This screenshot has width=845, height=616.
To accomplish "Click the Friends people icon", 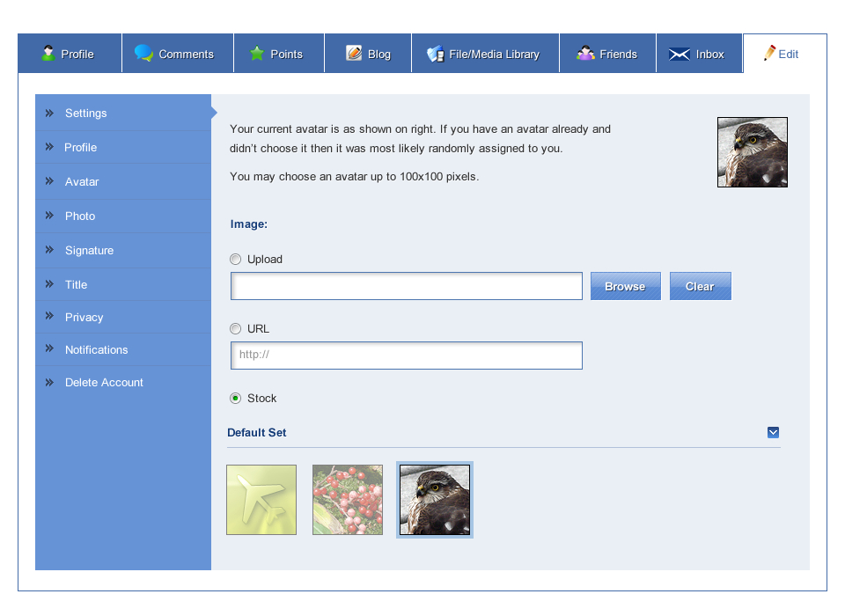I will point(585,54).
